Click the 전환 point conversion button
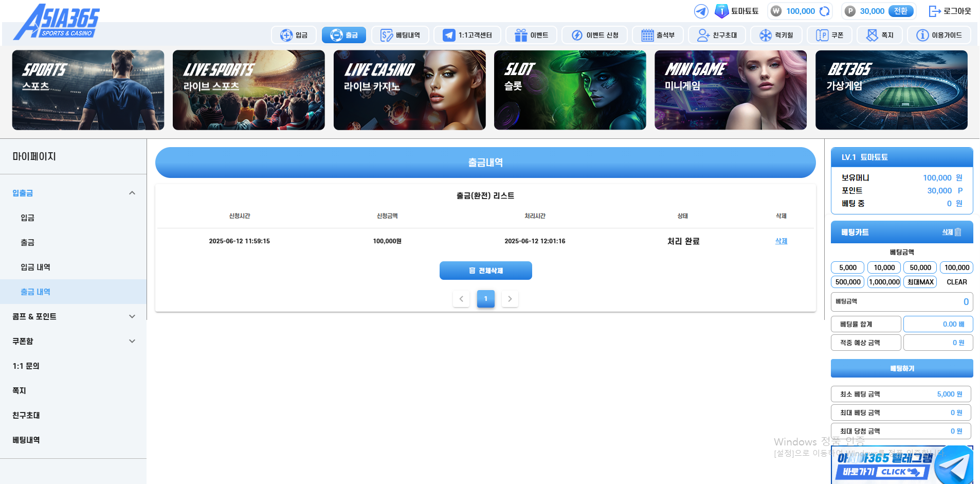980x484 pixels. [x=900, y=11]
